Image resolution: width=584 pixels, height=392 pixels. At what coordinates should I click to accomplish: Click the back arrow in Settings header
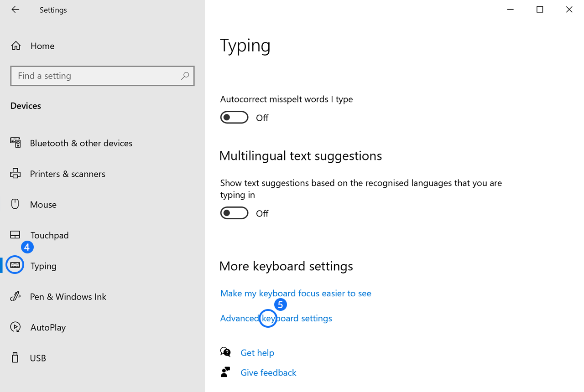point(16,10)
